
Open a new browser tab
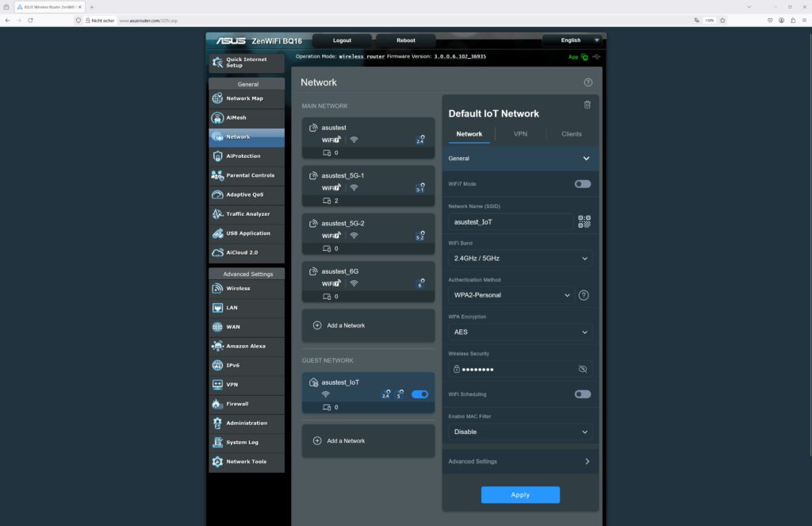click(92, 7)
